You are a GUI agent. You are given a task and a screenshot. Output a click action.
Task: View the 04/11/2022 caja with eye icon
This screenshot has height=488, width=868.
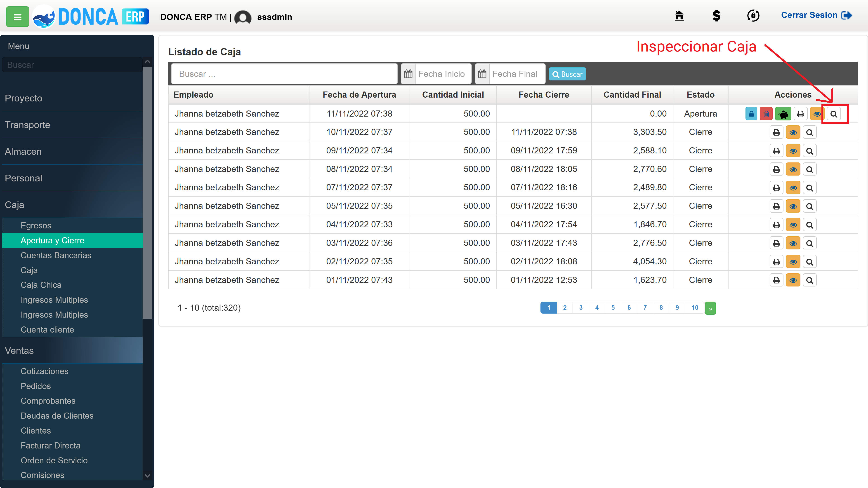point(793,225)
